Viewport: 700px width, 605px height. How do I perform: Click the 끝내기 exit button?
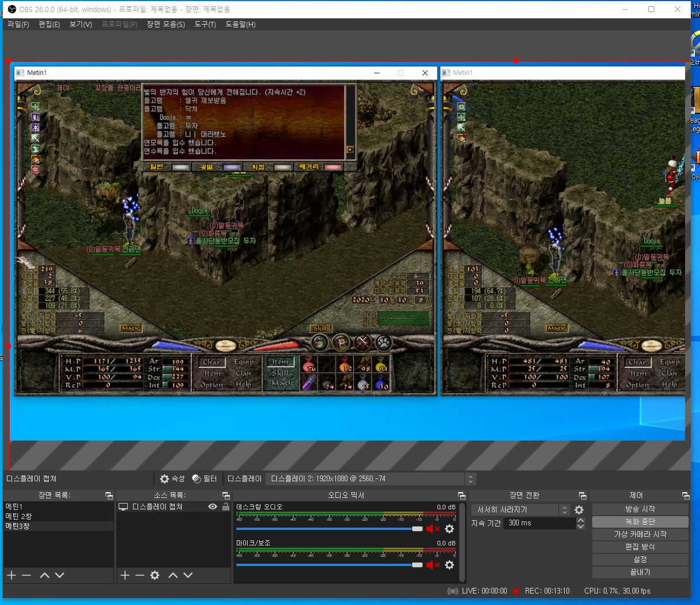[640, 572]
